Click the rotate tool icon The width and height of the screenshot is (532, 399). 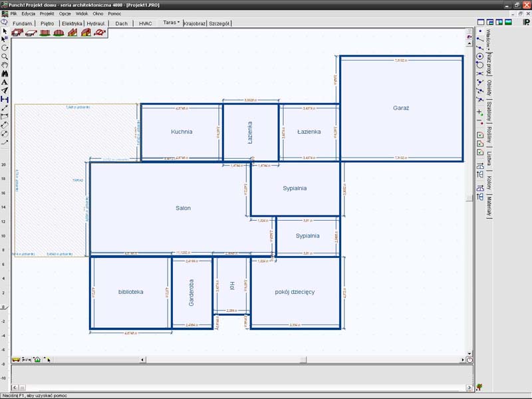5,48
